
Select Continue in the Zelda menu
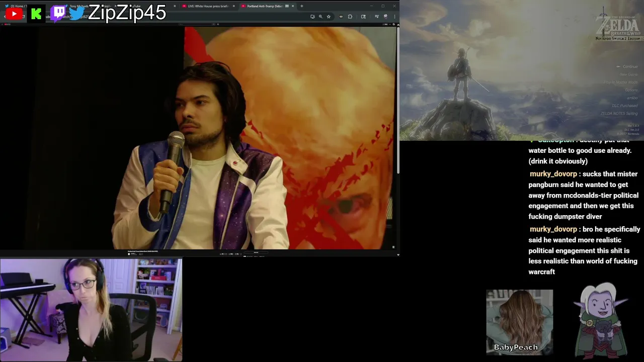(630, 66)
